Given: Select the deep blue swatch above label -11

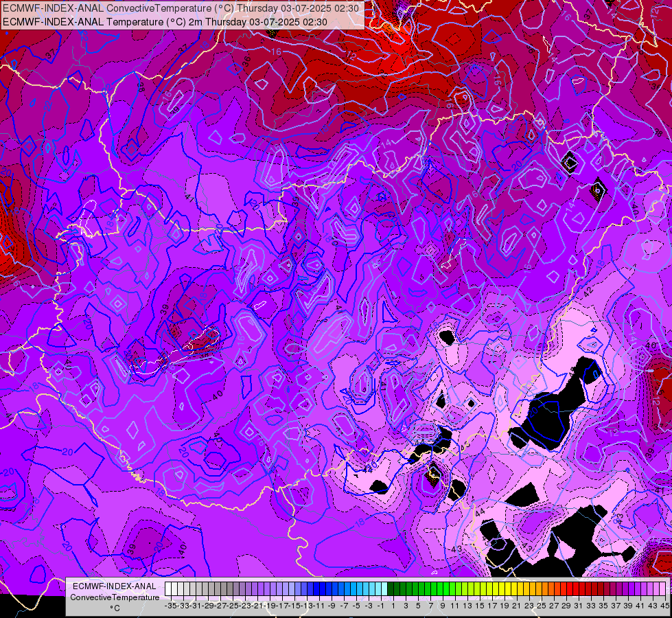Looking at the screenshot, I should pyautogui.click(x=316, y=588).
